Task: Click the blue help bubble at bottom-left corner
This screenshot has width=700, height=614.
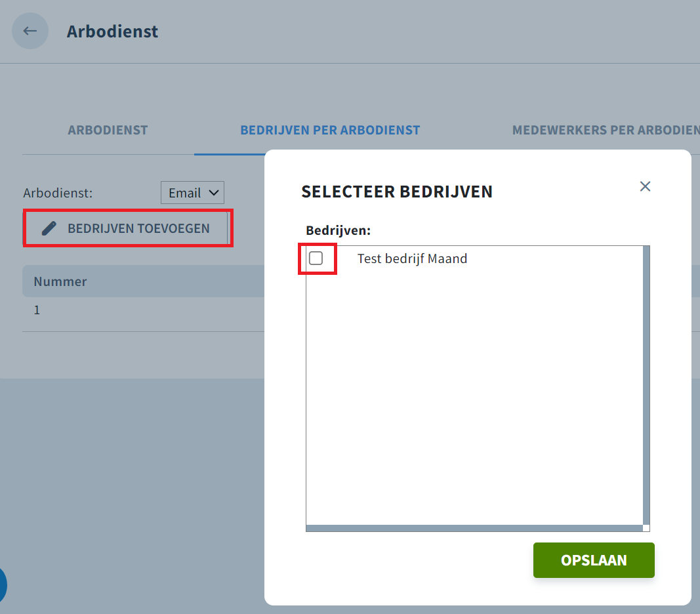Action: click(x=2, y=585)
